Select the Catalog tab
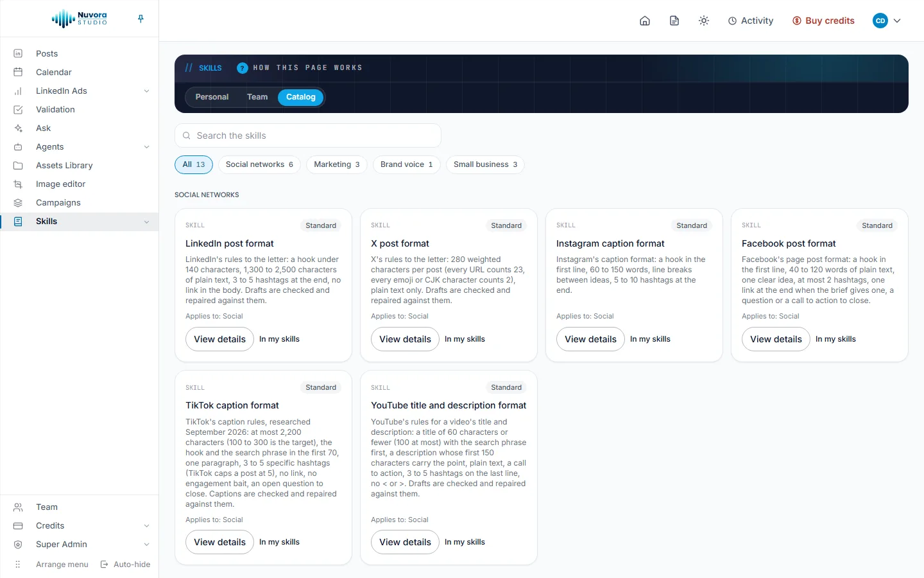Screen dimensions: 924x578 point(301,97)
